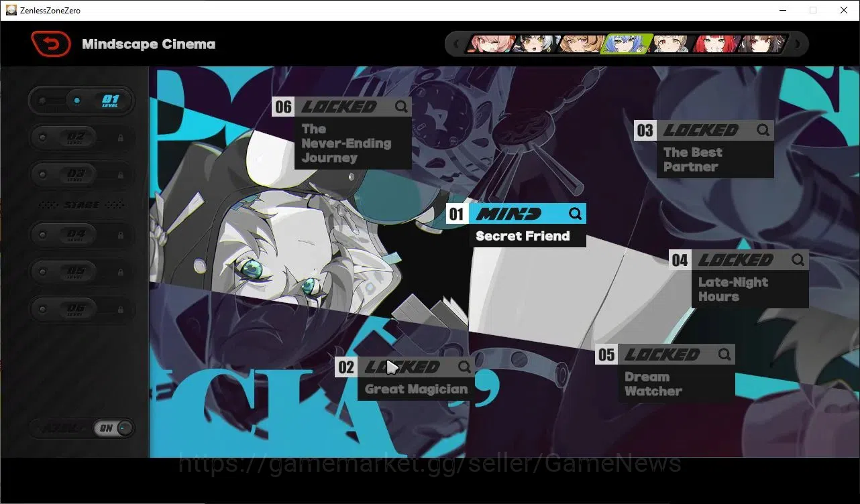This screenshot has height=504, width=860.
Task: Open The Best Partner mindscape label
Action: 693,160
